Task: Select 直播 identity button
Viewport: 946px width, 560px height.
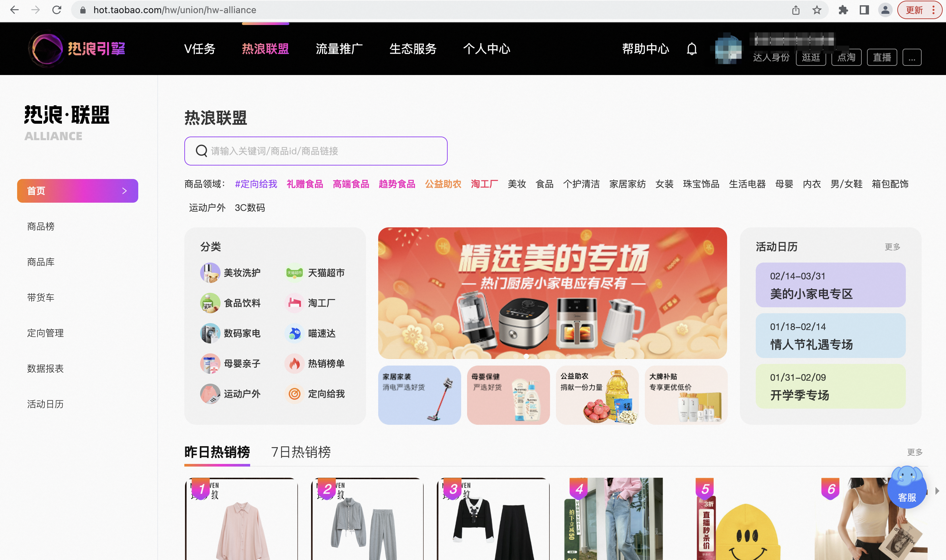Action: pos(882,57)
